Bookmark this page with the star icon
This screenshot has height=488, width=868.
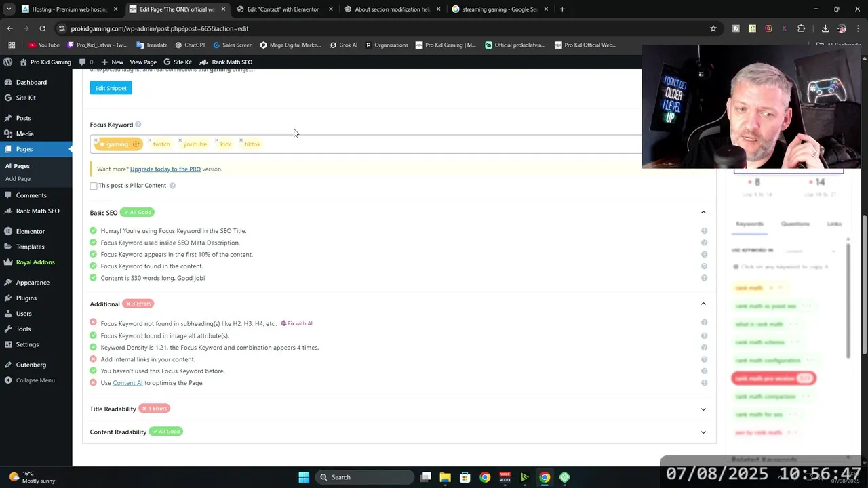[x=713, y=28]
